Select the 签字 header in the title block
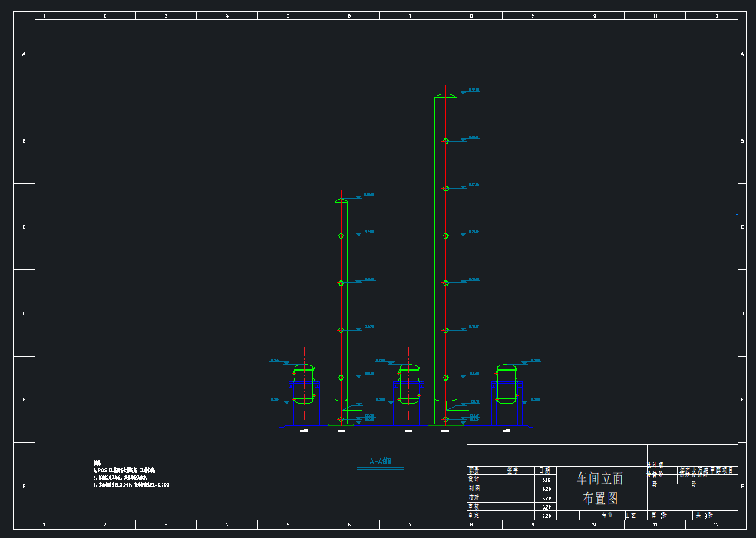756x538 pixels. pos(513,470)
